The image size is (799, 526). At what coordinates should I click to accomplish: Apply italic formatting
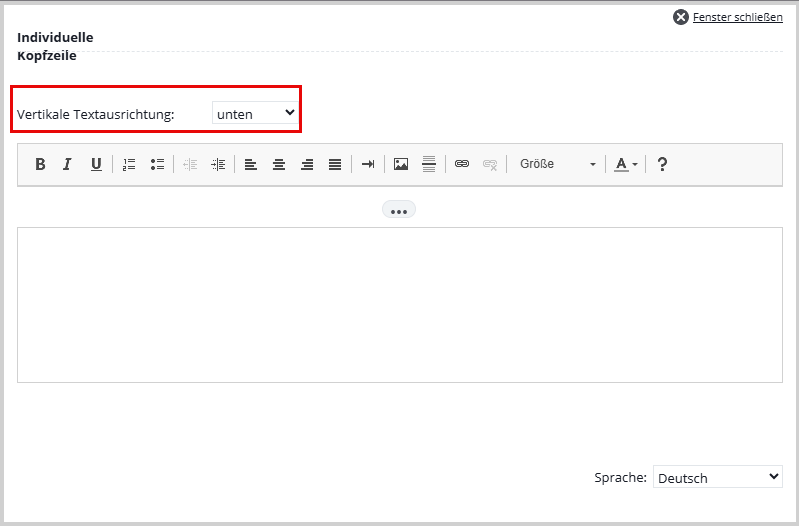68,164
